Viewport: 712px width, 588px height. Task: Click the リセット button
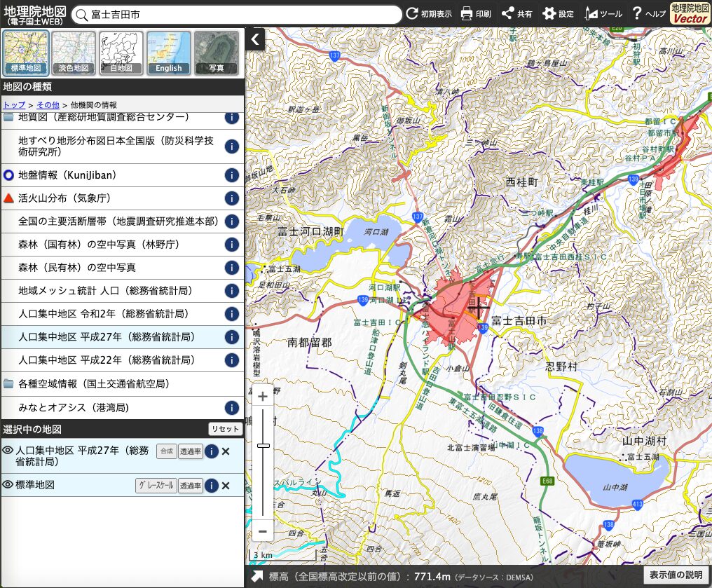225,429
